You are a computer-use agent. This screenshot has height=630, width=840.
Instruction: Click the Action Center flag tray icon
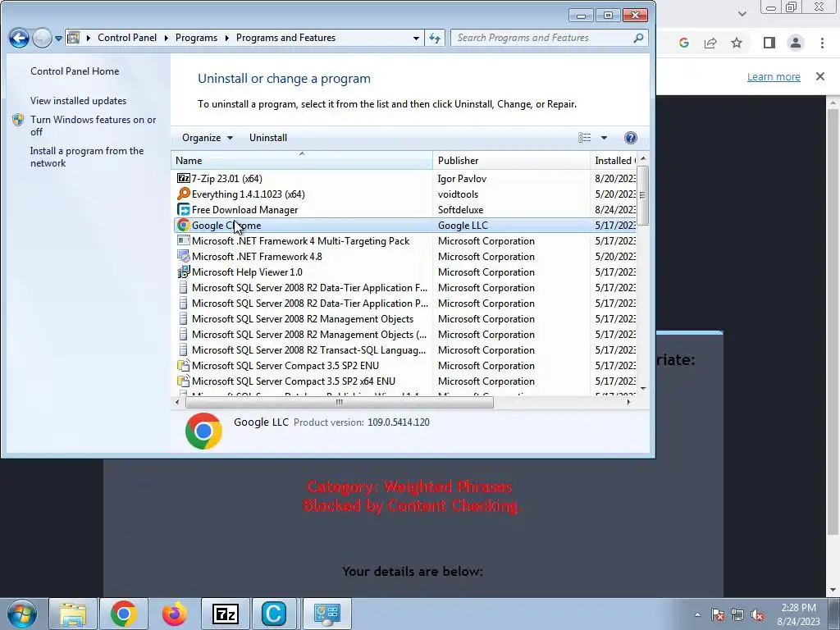click(x=718, y=615)
